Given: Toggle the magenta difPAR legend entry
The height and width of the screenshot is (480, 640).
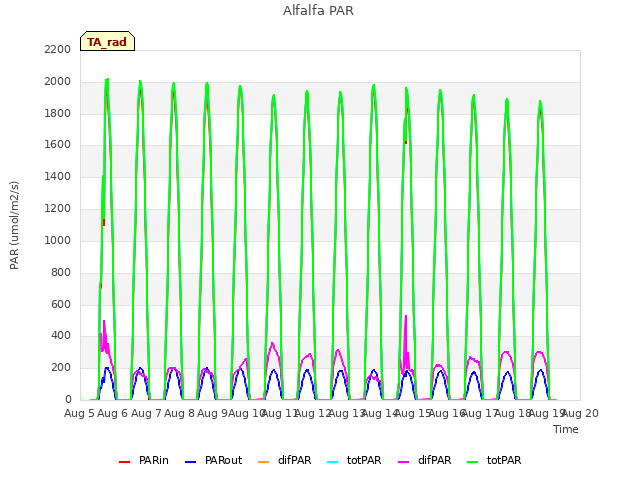Looking at the screenshot, I should click(424, 460).
